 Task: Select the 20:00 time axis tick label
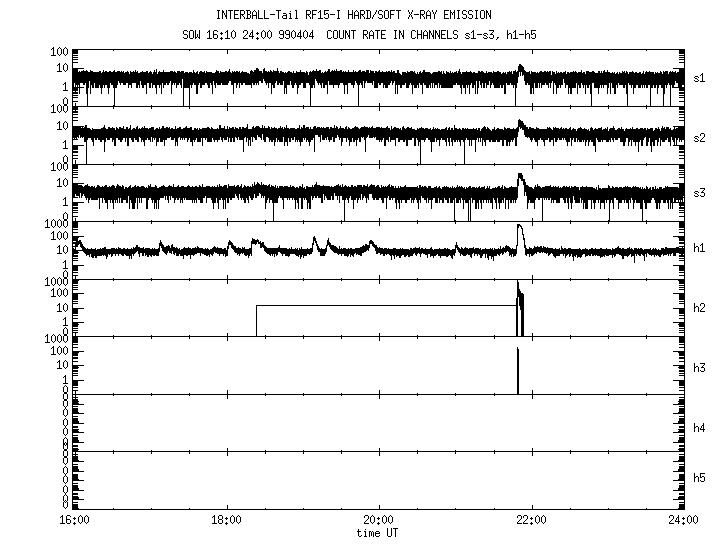tap(379, 520)
